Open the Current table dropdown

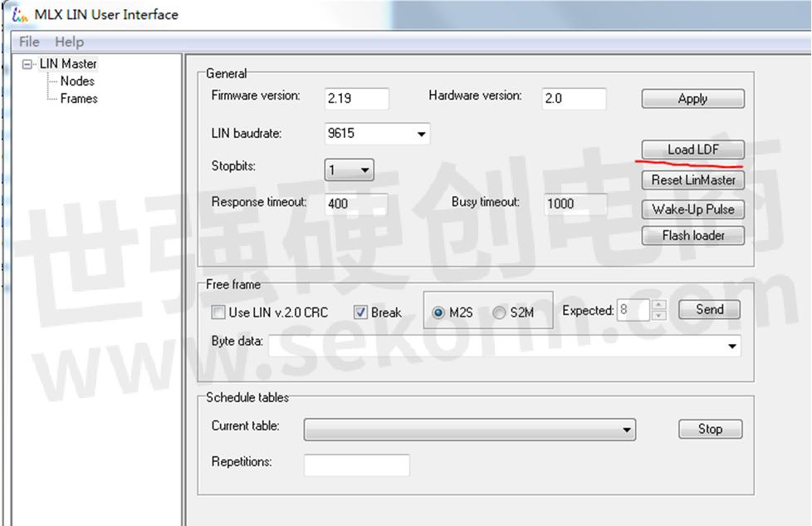pyautogui.click(x=628, y=429)
